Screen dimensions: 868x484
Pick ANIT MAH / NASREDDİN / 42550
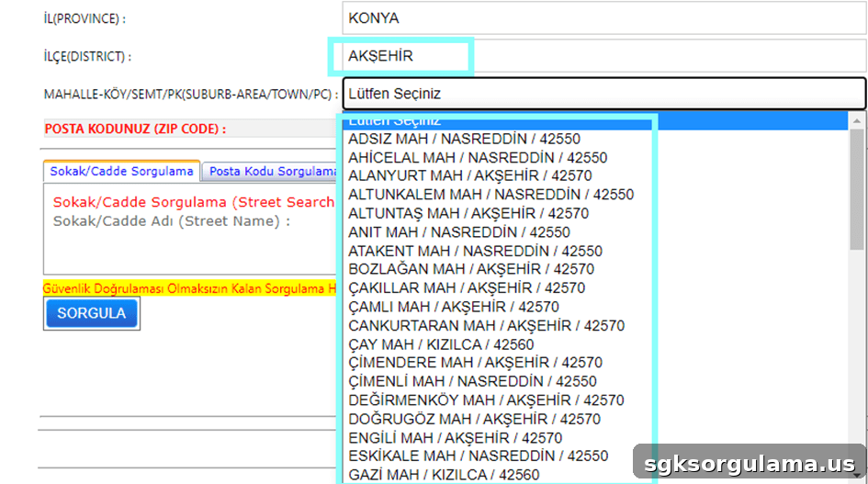595,232
